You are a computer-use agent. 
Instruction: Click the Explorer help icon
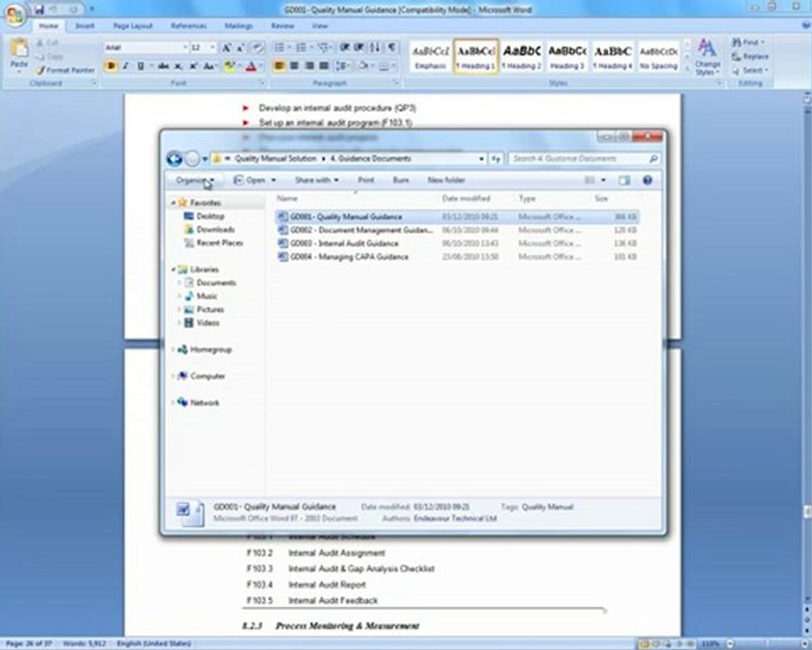[647, 180]
